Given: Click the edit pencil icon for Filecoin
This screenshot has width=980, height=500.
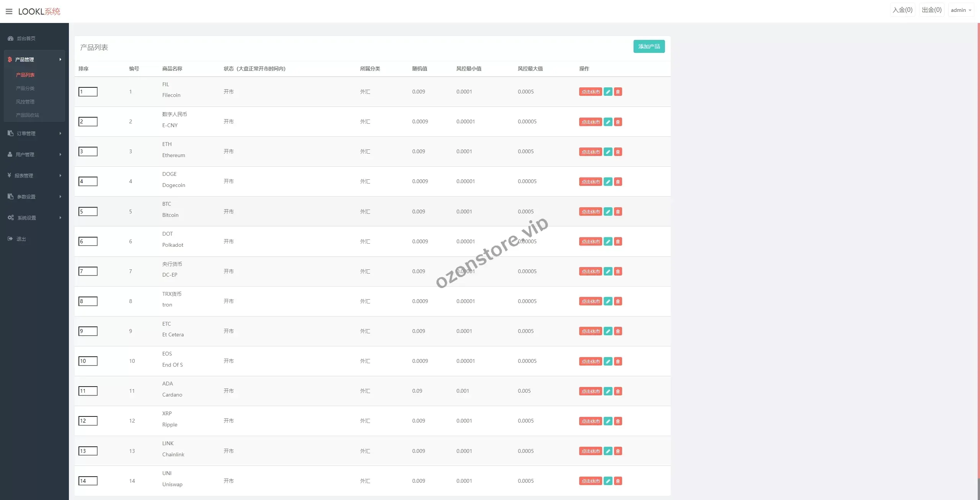Looking at the screenshot, I should (x=608, y=92).
